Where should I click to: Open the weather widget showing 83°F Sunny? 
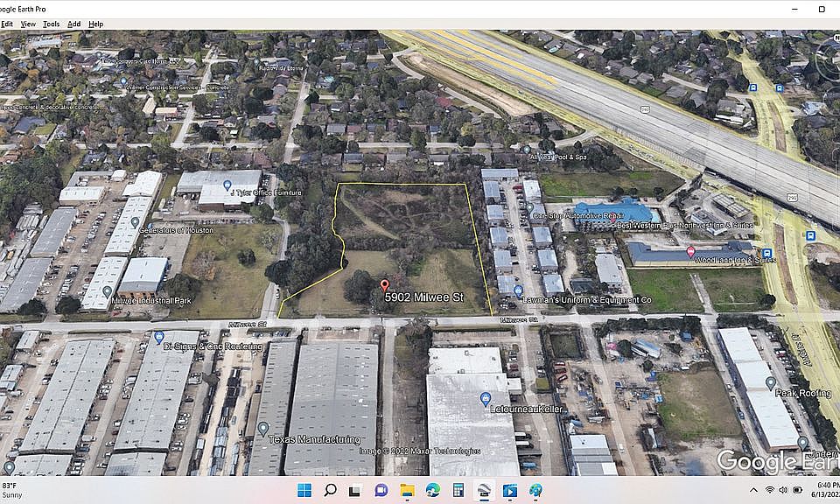pos(13,490)
